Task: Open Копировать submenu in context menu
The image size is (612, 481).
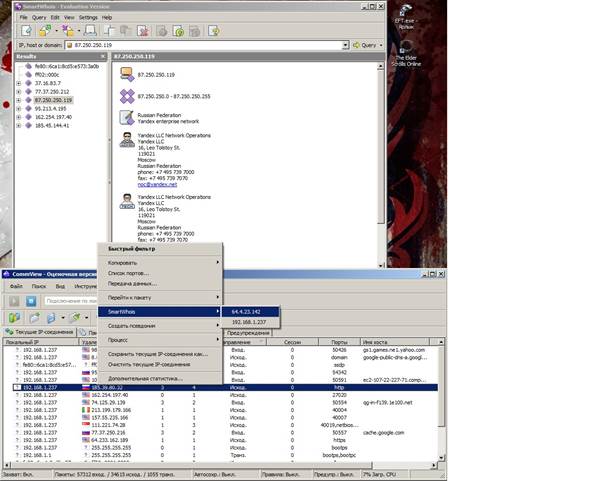Action: [160, 263]
